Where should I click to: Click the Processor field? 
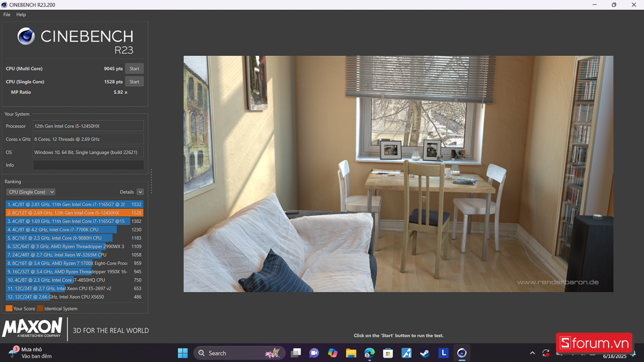point(88,126)
